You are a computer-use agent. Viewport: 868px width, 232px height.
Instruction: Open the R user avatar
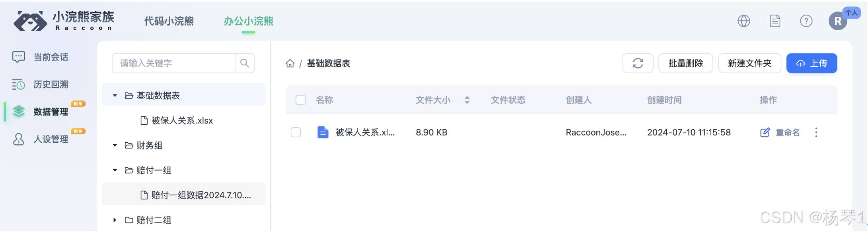[838, 21]
